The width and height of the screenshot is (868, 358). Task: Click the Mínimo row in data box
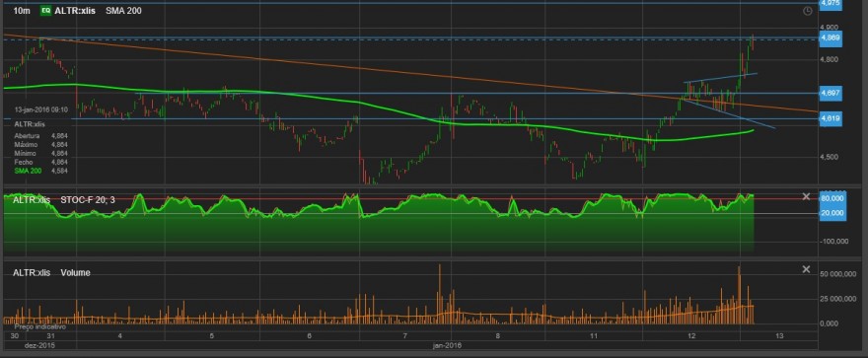click(40, 153)
